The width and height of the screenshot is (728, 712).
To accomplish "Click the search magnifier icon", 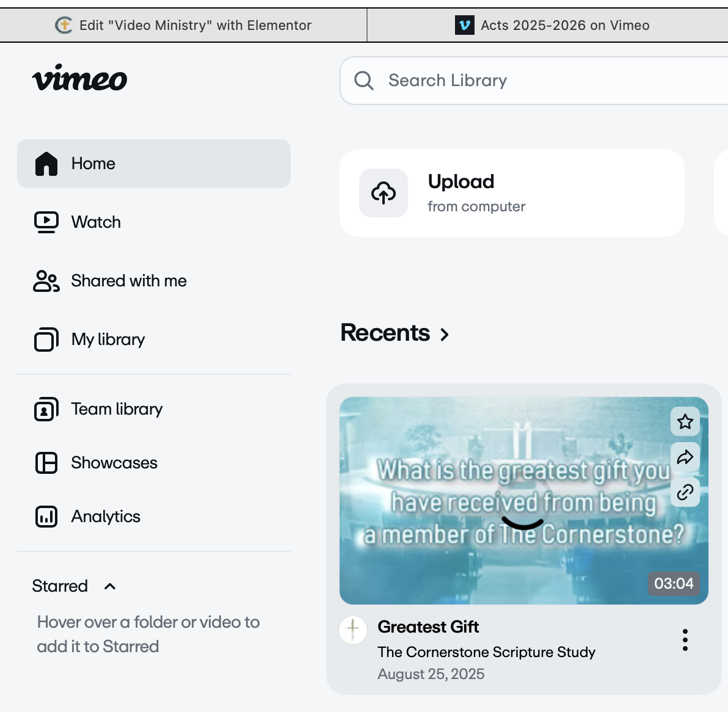I will 364,80.
